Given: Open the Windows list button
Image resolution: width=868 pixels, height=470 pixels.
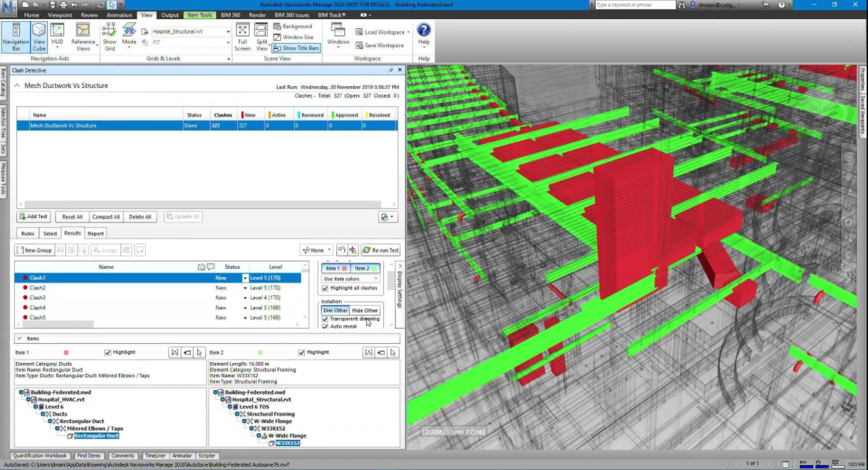Looking at the screenshot, I should point(338,38).
